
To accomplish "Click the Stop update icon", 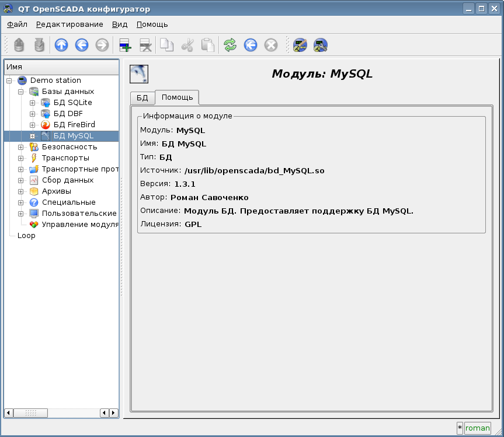I will tap(271, 45).
